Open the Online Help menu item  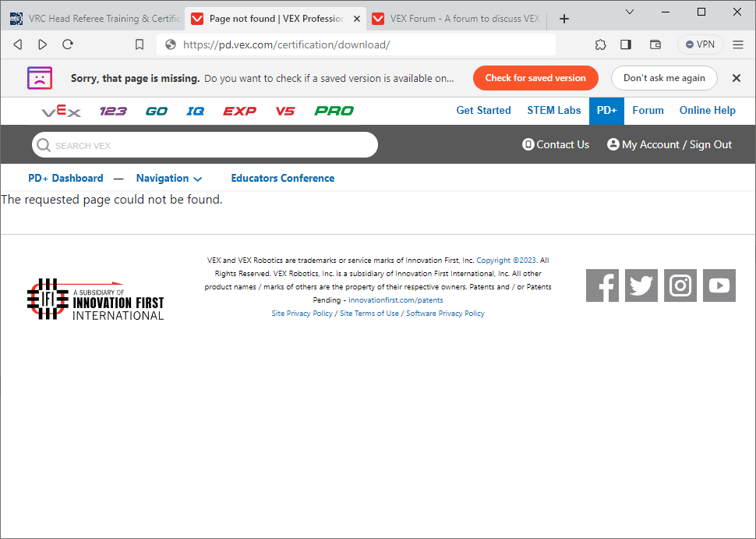click(708, 111)
